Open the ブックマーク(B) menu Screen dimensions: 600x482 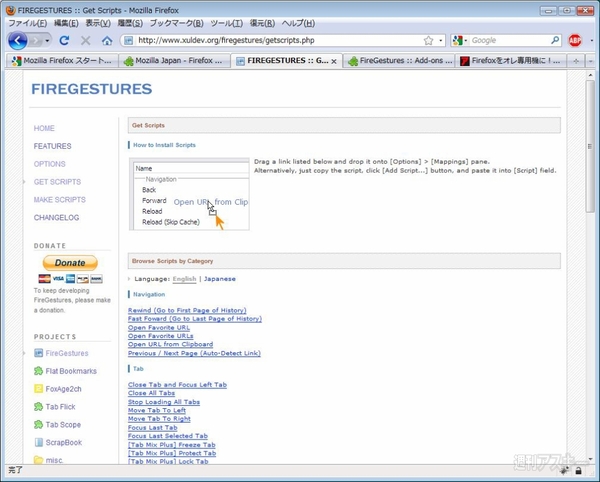click(x=176, y=23)
